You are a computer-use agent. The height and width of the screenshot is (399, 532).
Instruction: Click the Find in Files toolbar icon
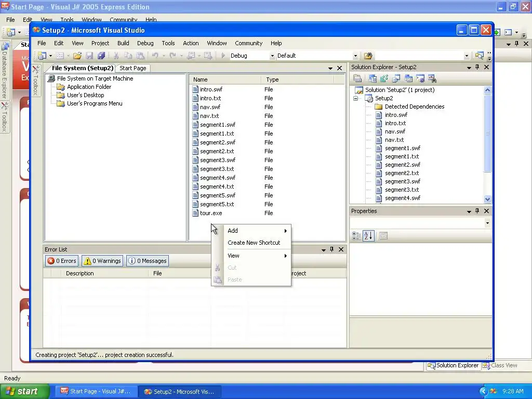click(368, 56)
